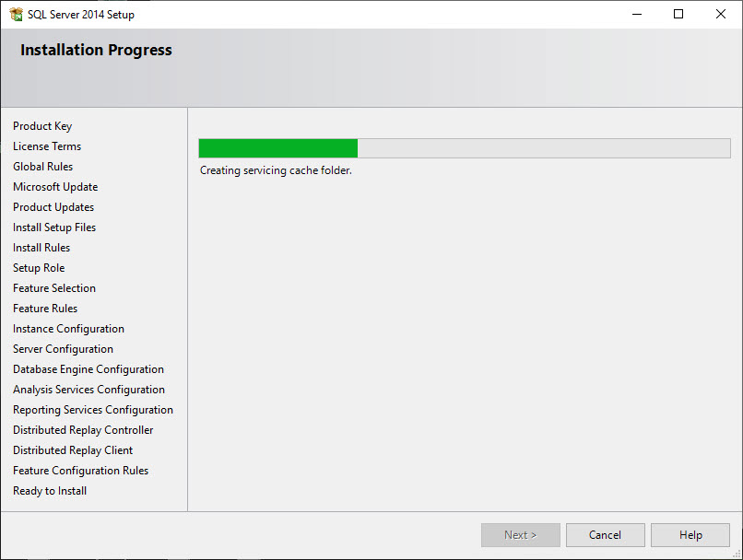This screenshot has height=560, width=743.
Task: Click the SQL Server Setup title bar icon
Action: tap(16, 14)
